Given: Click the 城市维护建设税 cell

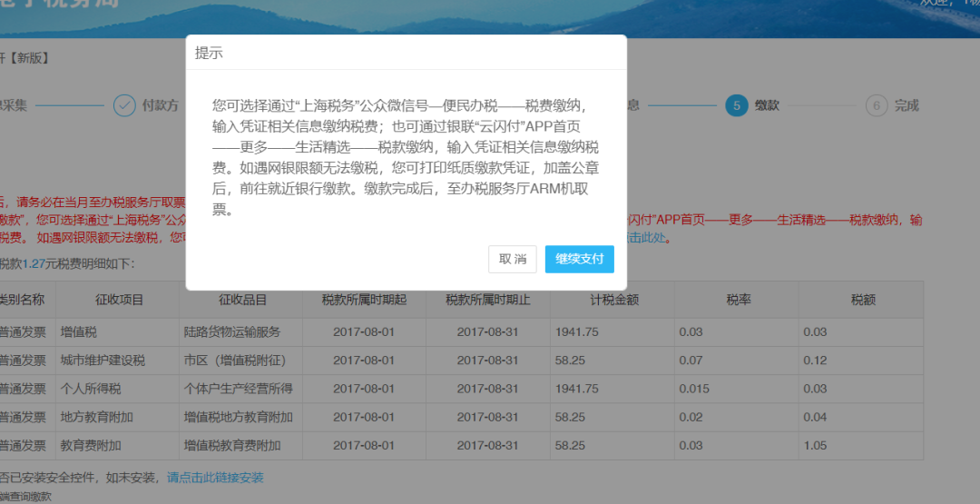Looking at the screenshot, I should click(103, 361).
